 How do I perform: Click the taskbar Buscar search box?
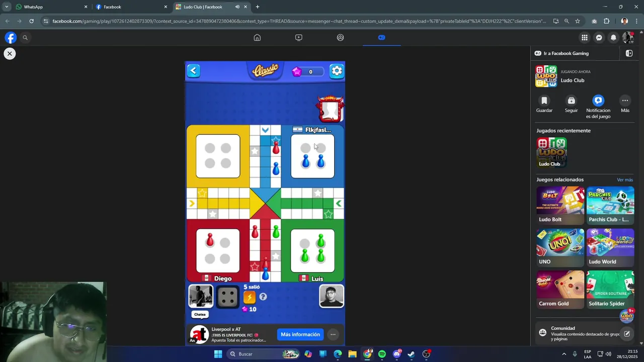264,354
